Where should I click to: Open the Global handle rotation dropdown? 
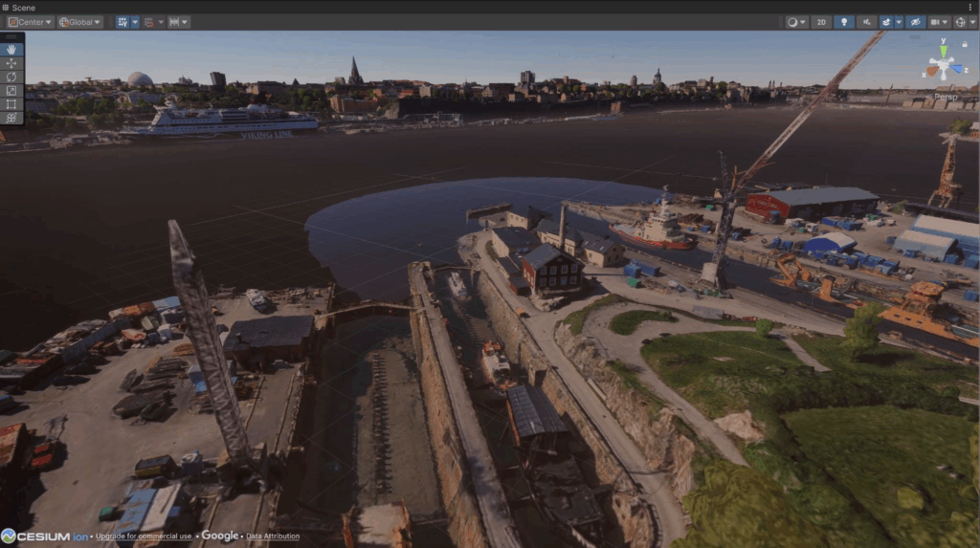pos(79,22)
